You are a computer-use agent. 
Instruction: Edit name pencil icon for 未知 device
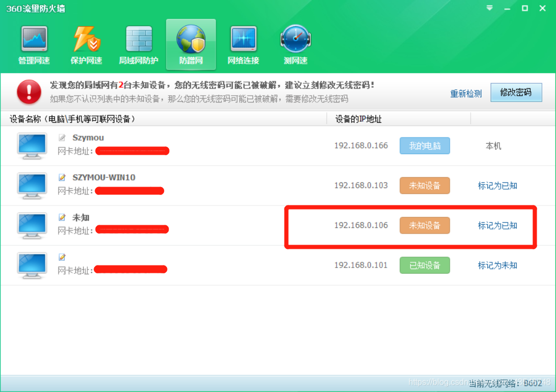point(62,217)
